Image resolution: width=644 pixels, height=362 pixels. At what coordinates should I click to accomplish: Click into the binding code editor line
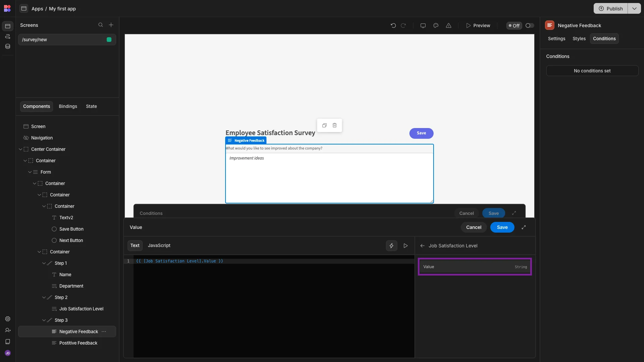click(274, 261)
